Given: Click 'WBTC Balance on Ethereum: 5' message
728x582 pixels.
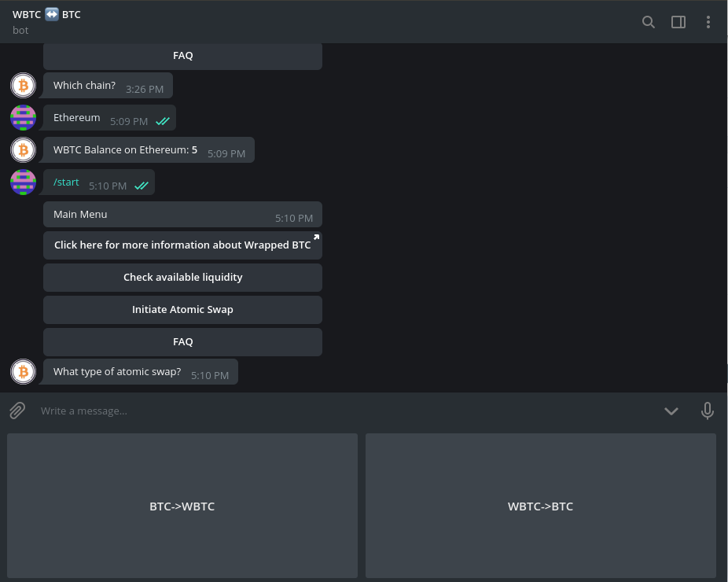Looking at the screenshot, I should coord(149,149).
